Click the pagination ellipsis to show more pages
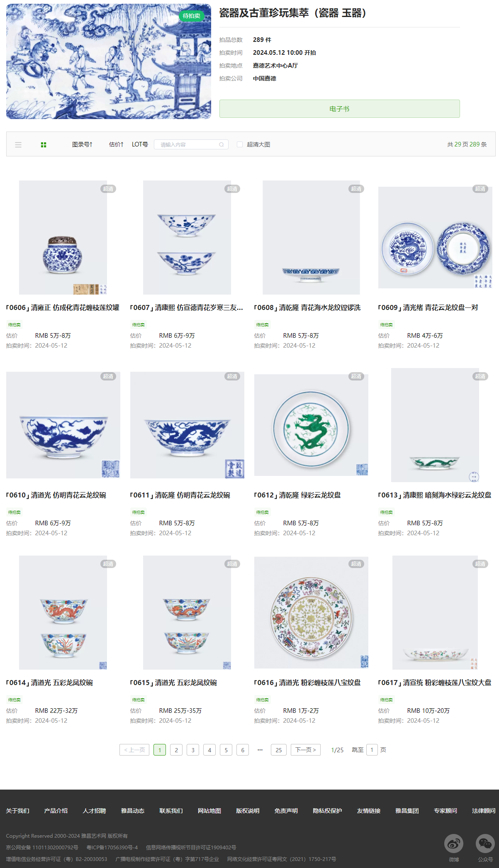 (x=260, y=750)
